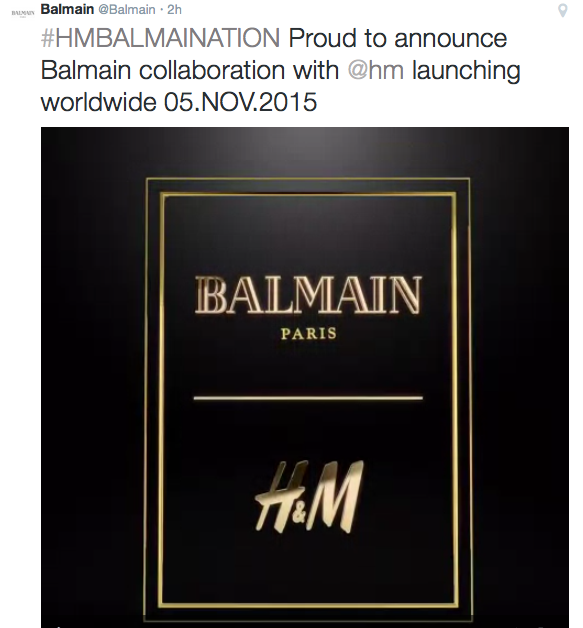Open the @Balmain handle link
Viewport: 583px width, 628px height.
click(127, 9)
